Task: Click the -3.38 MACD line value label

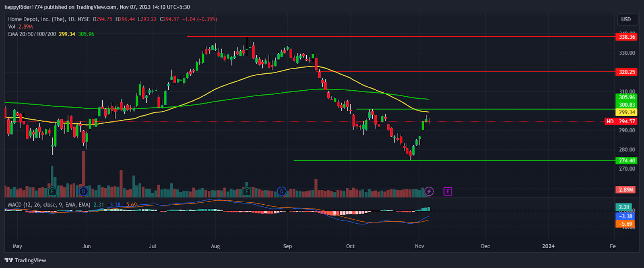Action: point(625,216)
